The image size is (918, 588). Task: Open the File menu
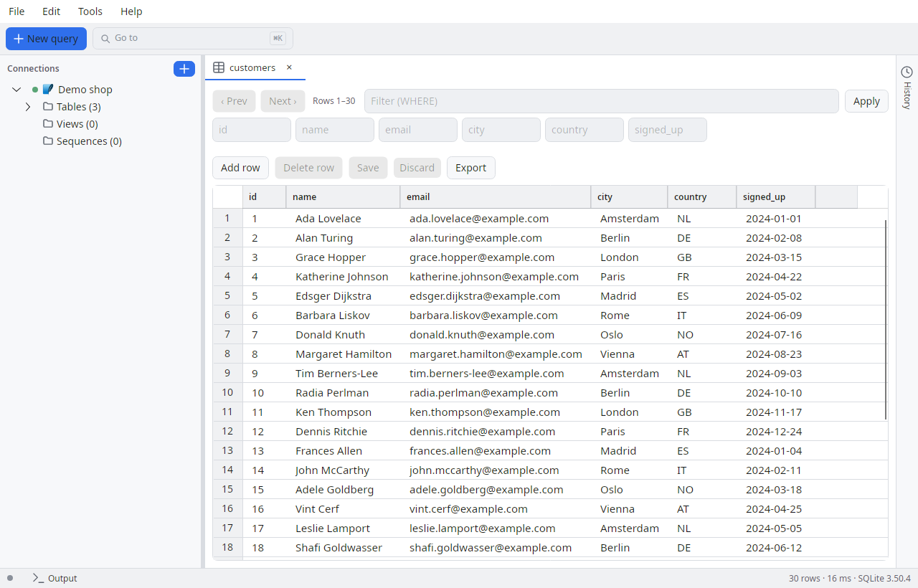[x=16, y=11]
